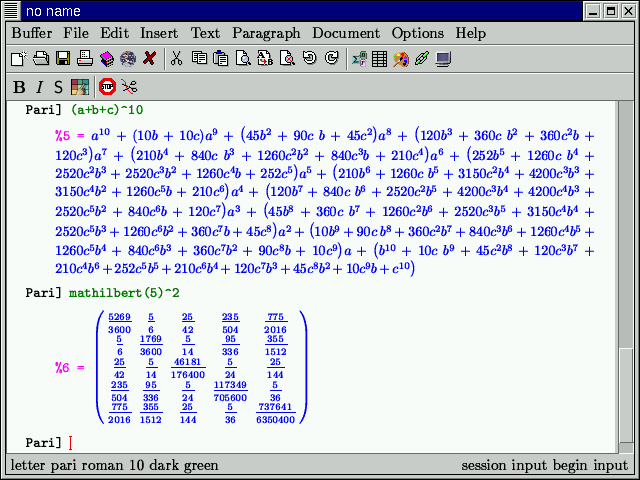Toggle italic text with the I button
The width and height of the screenshot is (640, 480).
(x=39, y=87)
